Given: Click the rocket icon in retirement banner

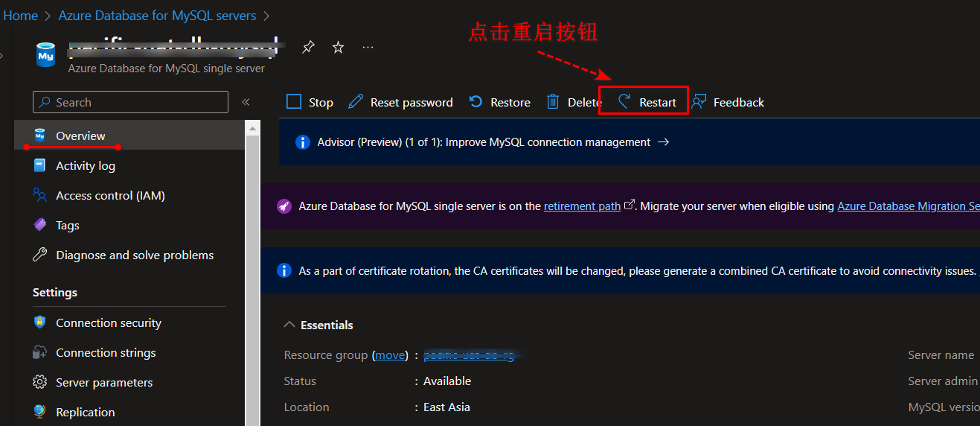Looking at the screenshot, I should click(x=284, y=206).
